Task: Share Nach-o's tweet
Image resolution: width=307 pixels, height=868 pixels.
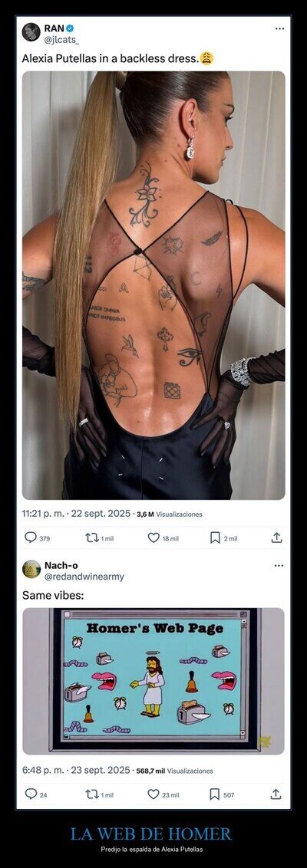Action: (x=276, y=794)
